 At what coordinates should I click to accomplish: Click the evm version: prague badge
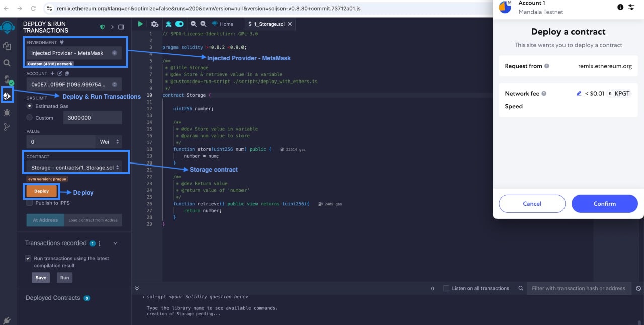47,179
